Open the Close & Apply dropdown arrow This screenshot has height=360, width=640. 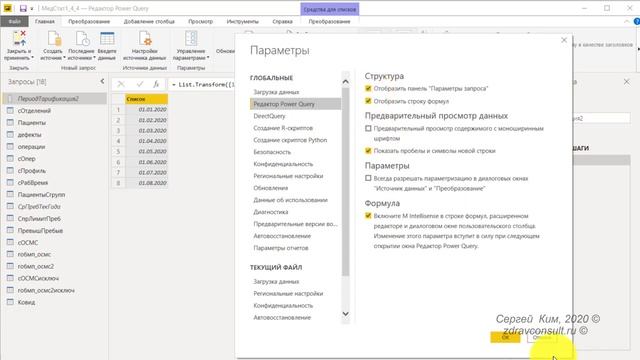point(33,58)
